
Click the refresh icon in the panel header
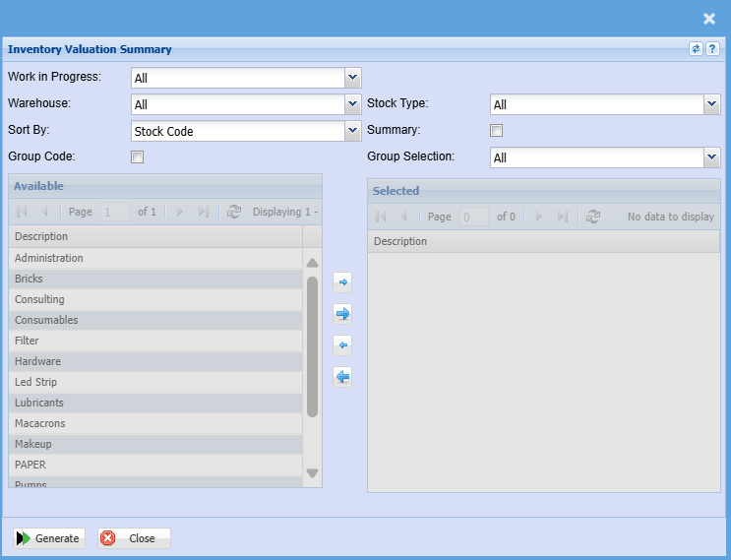coord(696,48)
